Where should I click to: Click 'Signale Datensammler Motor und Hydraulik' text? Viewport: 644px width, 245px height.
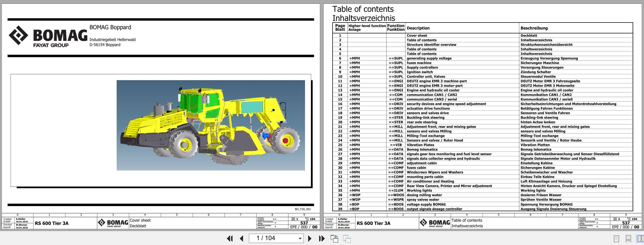point(558,158)
